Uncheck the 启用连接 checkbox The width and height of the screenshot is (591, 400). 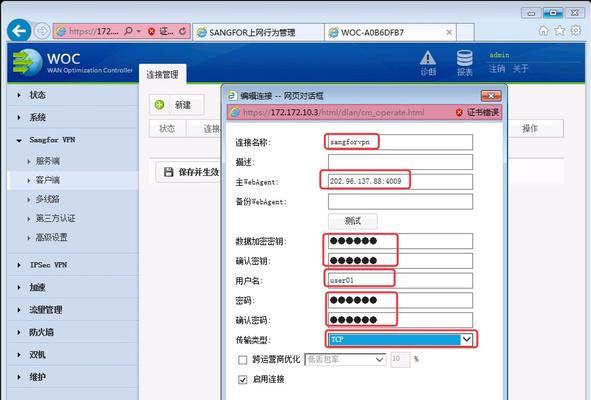[243, 380]
